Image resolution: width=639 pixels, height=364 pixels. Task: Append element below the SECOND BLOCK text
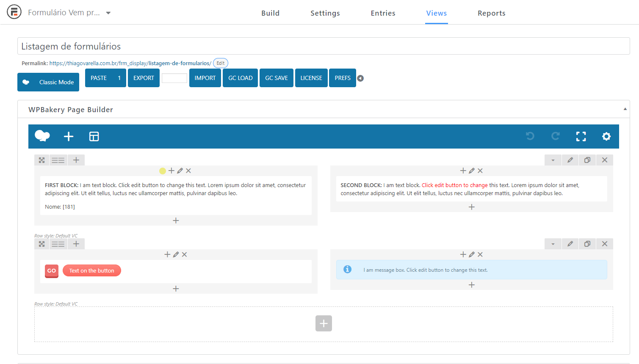(472, 207)
